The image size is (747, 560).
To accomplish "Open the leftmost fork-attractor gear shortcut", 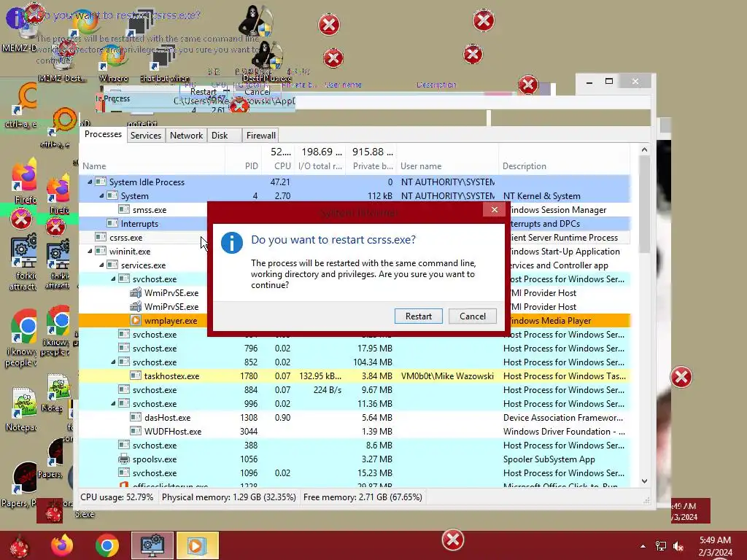I will pyautogui.click(x=24, y=262).
